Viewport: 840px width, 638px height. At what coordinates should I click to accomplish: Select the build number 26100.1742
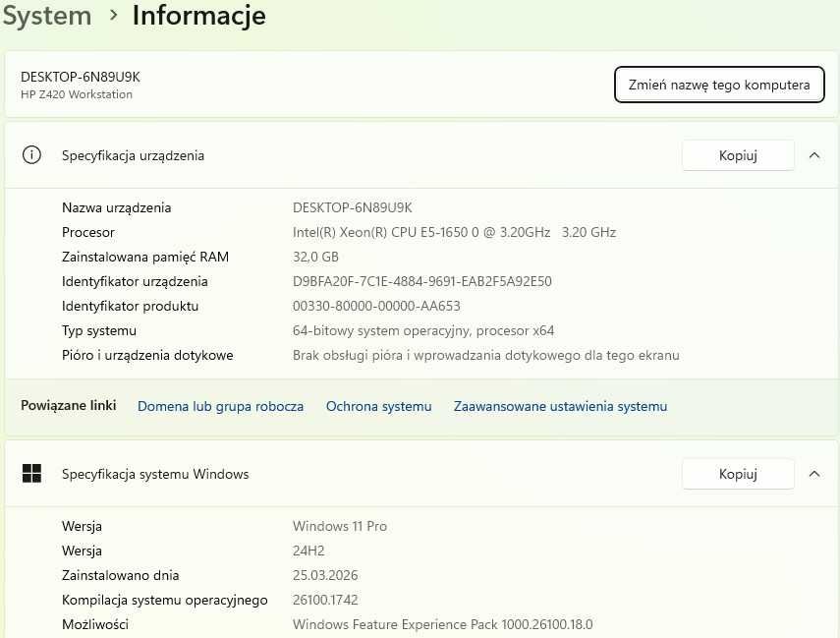click(325, 600)
